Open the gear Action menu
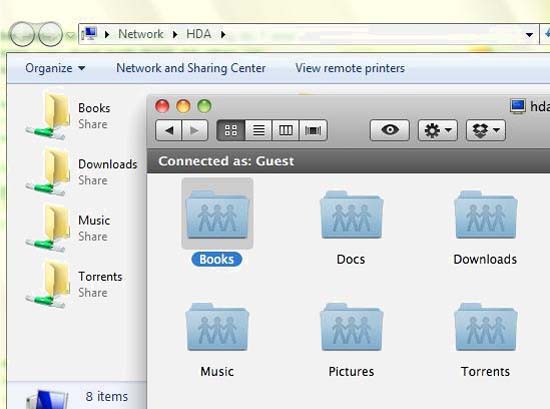 tap(438, 130)
